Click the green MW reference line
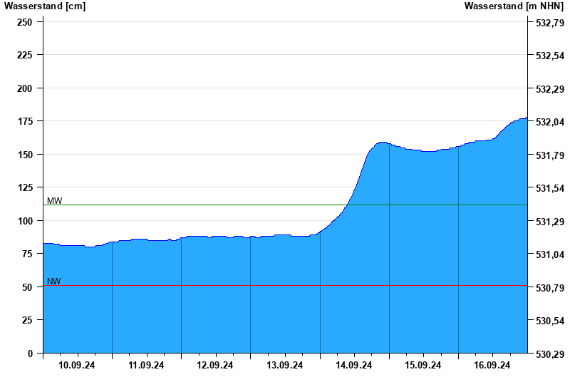 286,205
